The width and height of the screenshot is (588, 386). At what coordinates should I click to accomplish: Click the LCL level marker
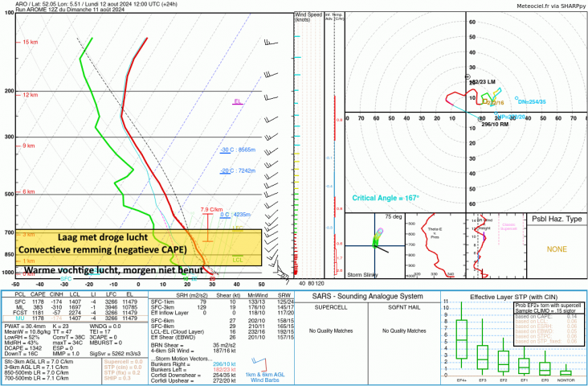point(238,260)
